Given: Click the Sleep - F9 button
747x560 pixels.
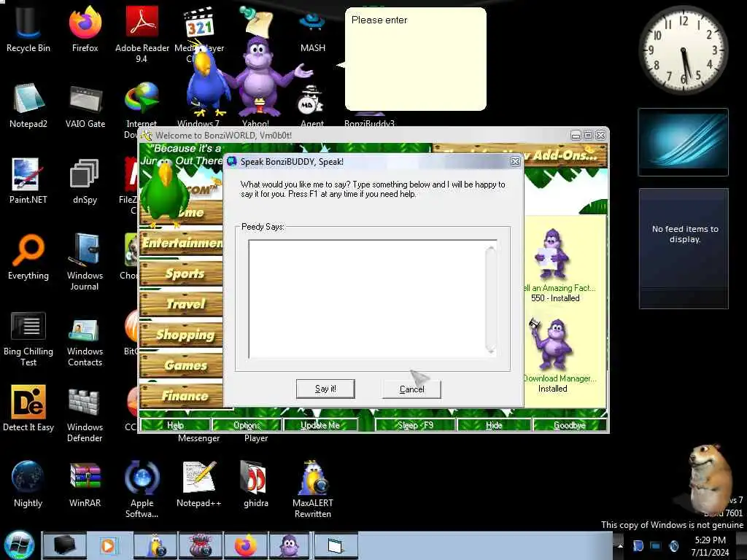Looking at the screenshot, I should (x=415, y=425).
